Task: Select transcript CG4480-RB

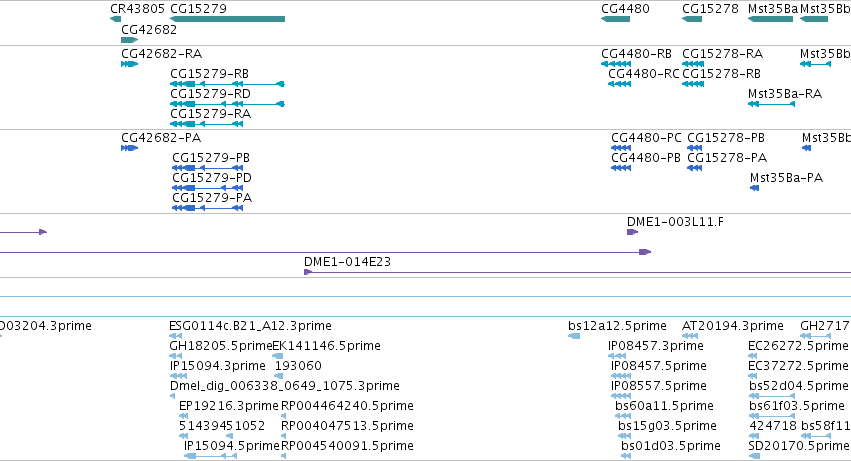Action: coord(637,54)
